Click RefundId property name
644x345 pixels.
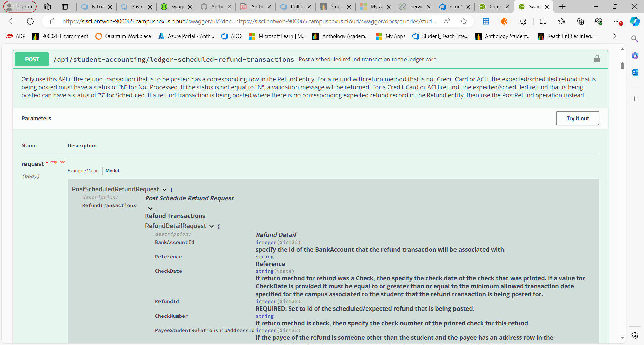[167, 301]
